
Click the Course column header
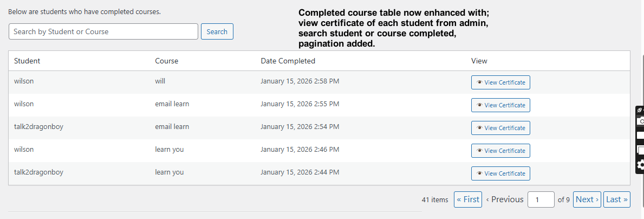point(166,61)
